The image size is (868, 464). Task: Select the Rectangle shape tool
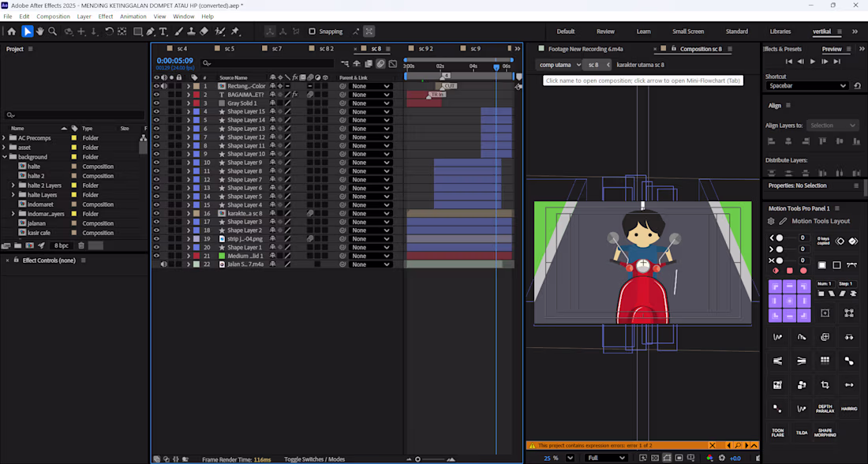point(137,32)
